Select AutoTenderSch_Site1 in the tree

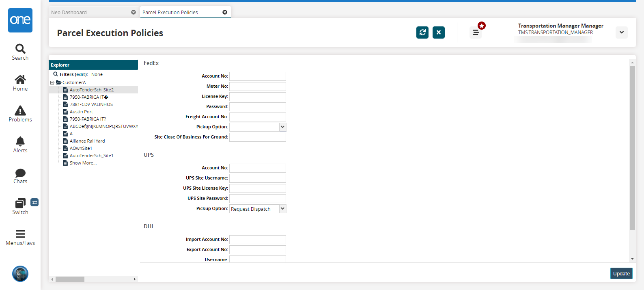pos(92,156)
